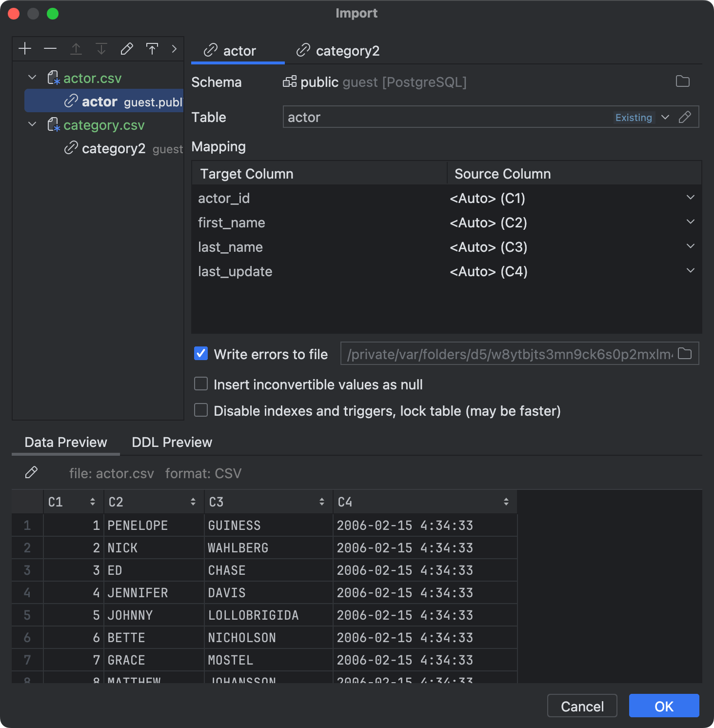Switch to the DDL Preview tab
Viewport: 714px width, 728px height.
[171, 442]
